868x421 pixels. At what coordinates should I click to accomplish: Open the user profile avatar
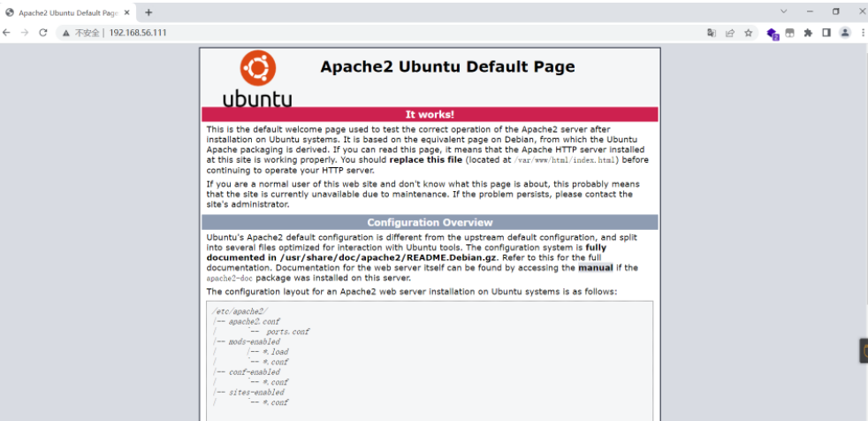[845, 33]
